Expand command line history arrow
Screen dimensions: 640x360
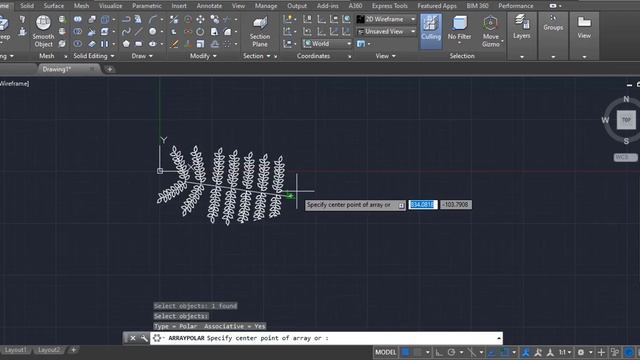[499, 338]
